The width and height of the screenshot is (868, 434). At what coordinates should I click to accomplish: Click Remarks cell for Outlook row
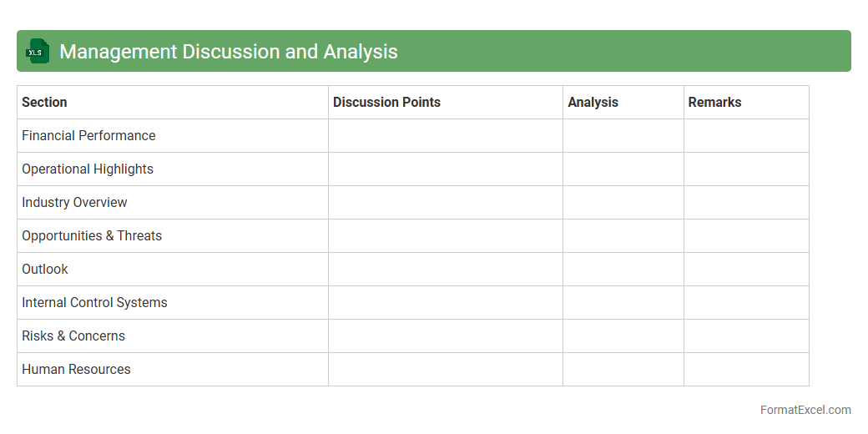(746, 269)
